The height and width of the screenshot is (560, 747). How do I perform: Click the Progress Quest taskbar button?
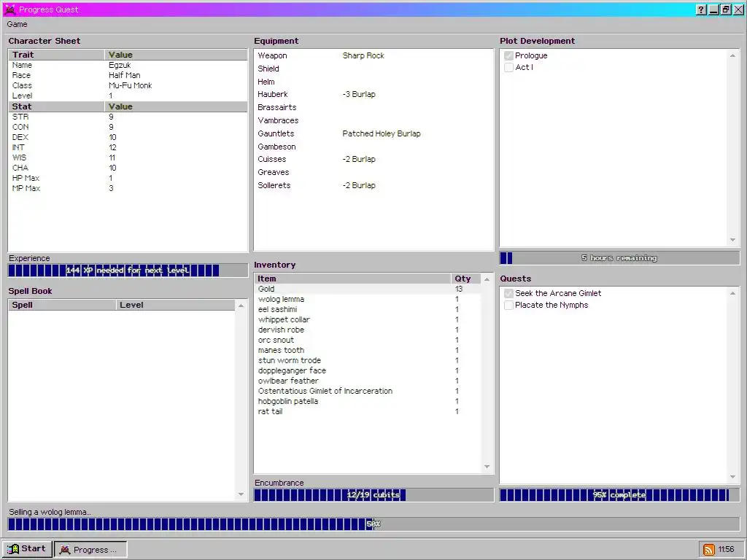(90, 550)
